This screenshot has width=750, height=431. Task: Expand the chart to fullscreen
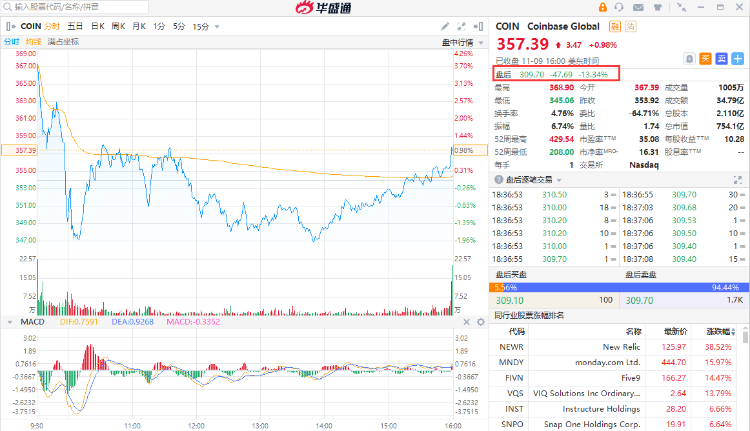coord(462,26)
